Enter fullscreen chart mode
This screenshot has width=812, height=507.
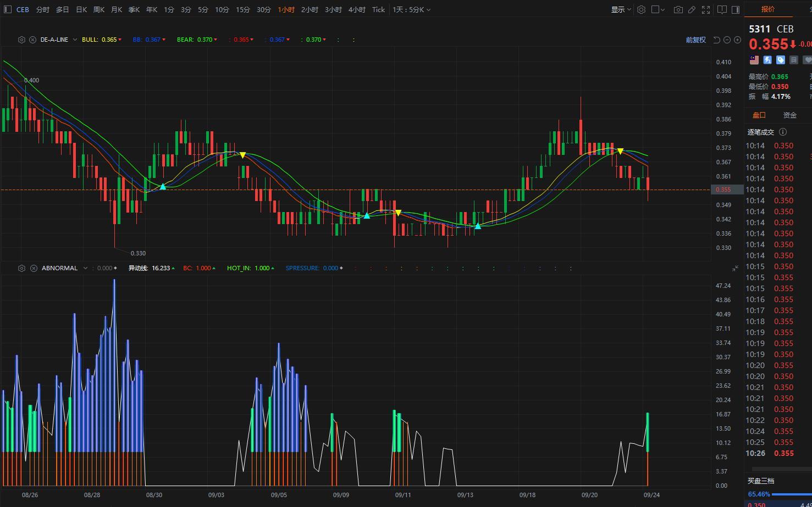706,9
